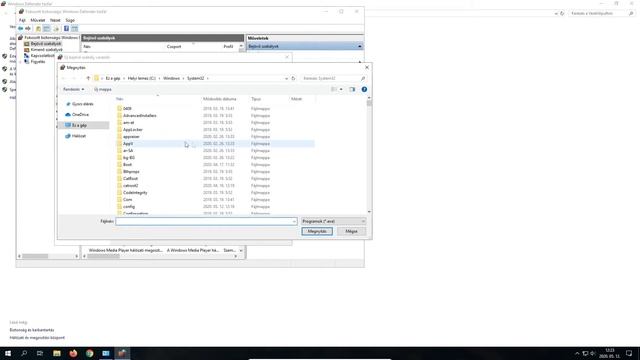Open Biztonság és karbantartás link
The height and width of the screenshot is (360, 640).
[x=32, y=330]
